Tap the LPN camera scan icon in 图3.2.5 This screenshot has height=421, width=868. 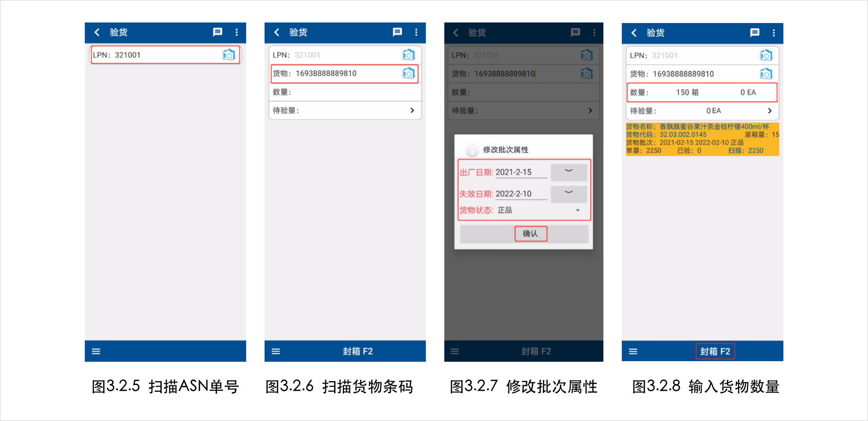click(x=229, y=55)
